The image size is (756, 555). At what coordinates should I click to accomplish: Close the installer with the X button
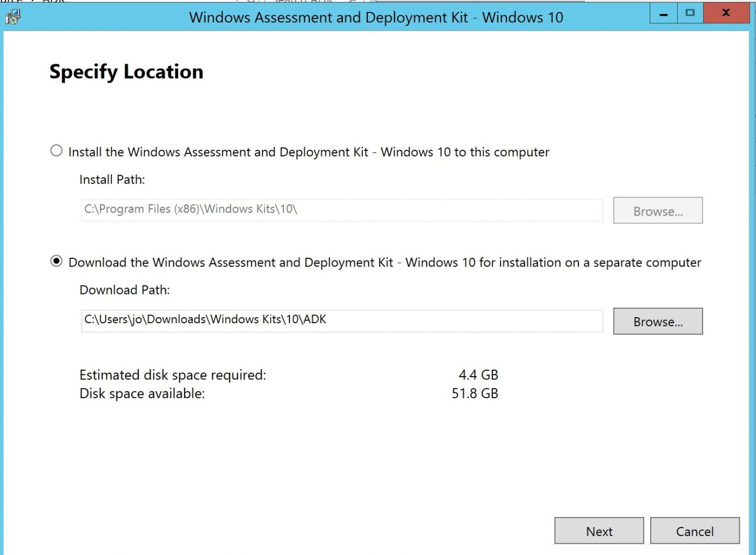726,12
